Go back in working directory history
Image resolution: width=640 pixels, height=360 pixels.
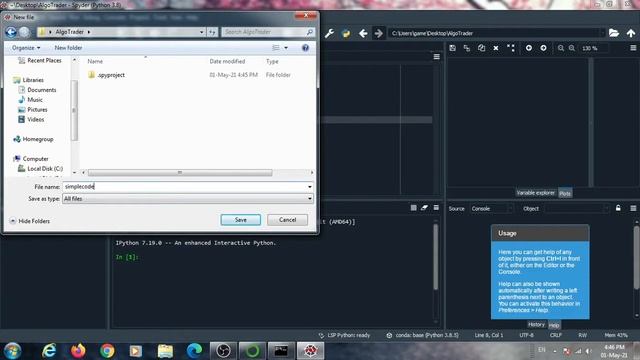tap(363, 33)
